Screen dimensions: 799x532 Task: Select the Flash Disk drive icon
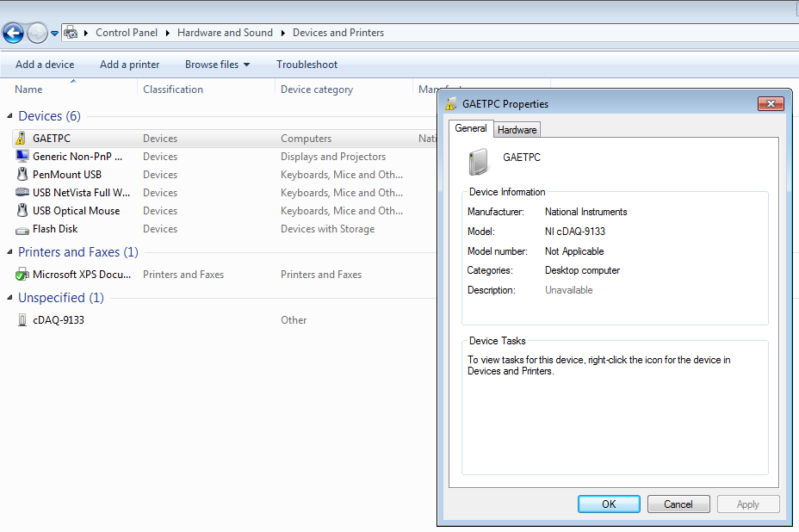(x=22, y=229)
